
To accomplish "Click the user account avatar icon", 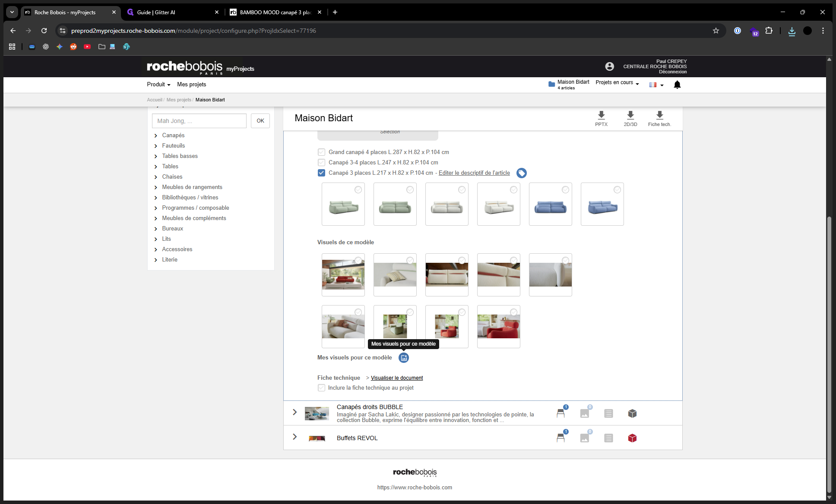I will pyautogui.click(x=609, y=66).
